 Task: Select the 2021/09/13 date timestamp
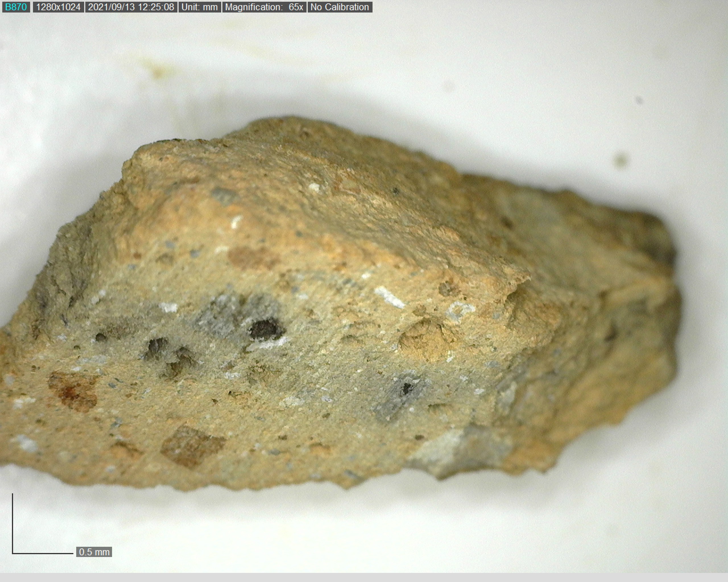pos(131,7)
